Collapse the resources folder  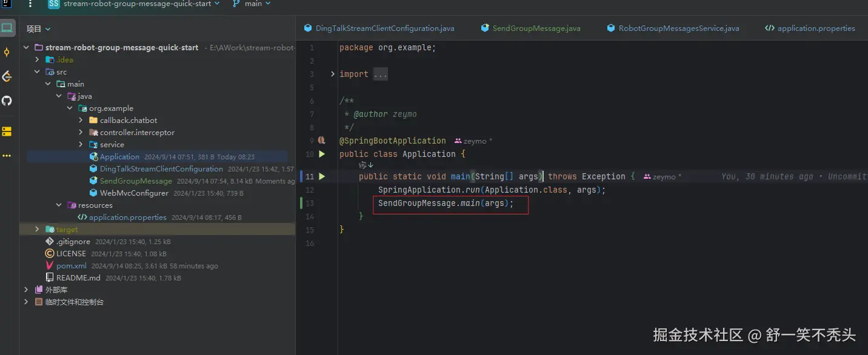click(59, 205)
